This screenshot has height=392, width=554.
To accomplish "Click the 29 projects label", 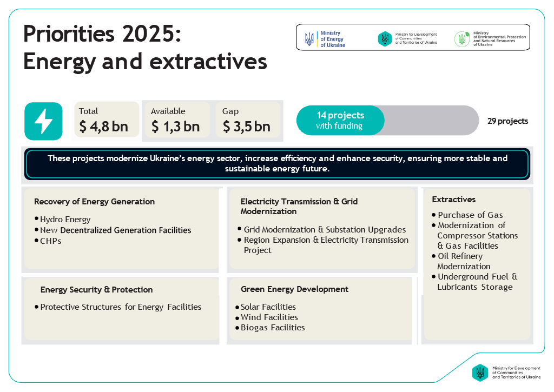I will point(507,121).
